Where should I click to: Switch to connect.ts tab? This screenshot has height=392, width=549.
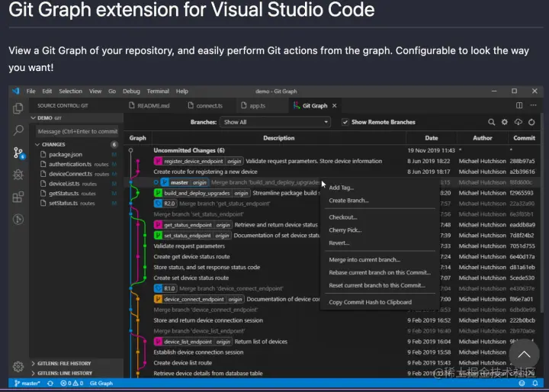coord(205,105)
